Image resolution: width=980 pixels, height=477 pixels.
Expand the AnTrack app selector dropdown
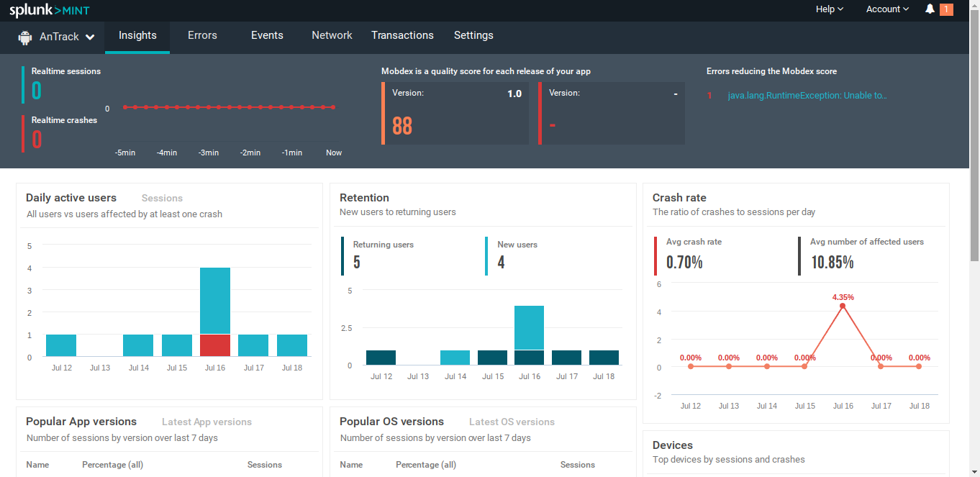click(90, 37)
